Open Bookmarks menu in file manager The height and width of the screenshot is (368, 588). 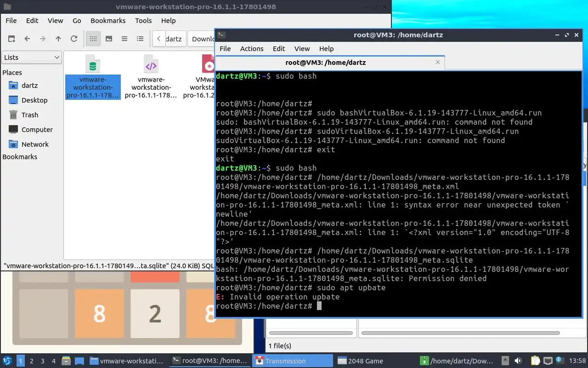click(x=108, y=21)
